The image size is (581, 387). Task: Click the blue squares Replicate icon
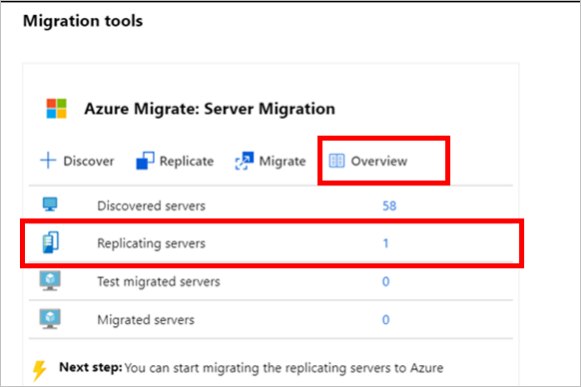pyautogui.click(x=145, y=161)
